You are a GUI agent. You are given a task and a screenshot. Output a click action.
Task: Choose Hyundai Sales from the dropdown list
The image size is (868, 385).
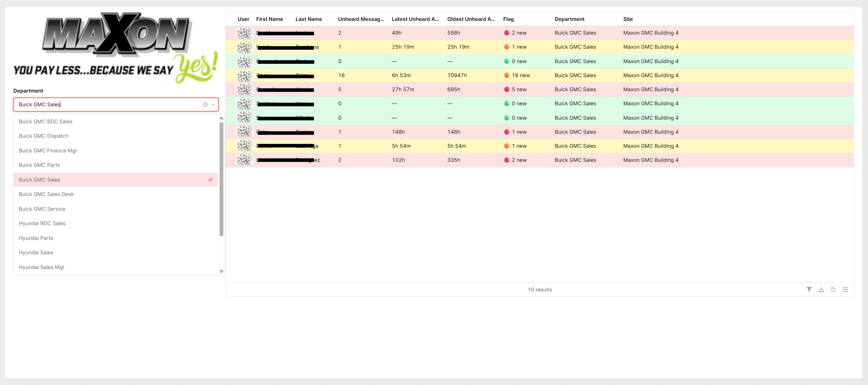point(36,253)
